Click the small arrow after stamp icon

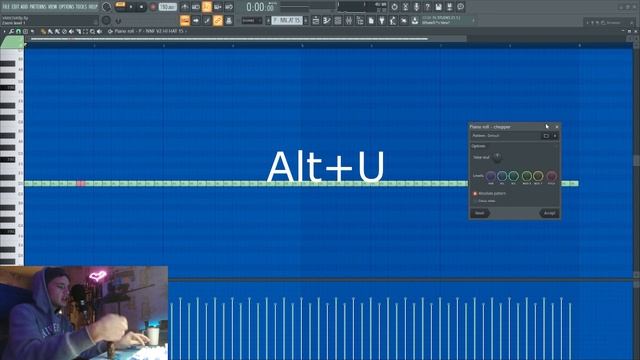click(32, 31)
